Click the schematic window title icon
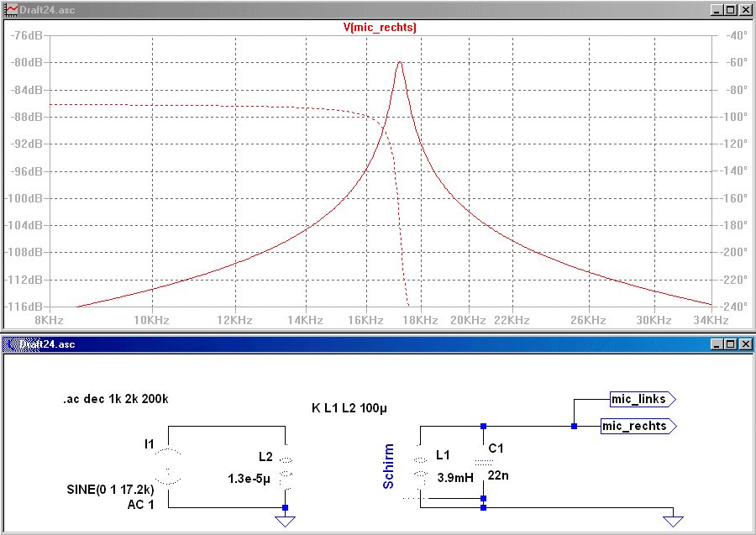This screenshot has height=535, width=756. (x=11, y=344)
